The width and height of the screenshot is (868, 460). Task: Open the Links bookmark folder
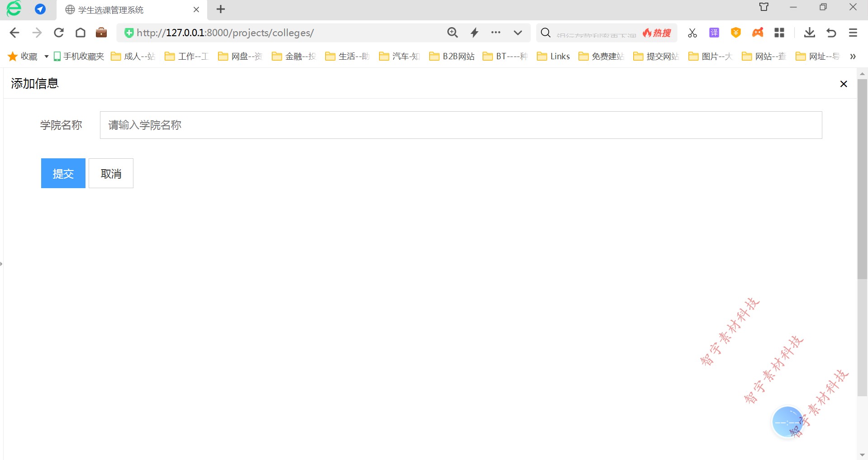coord(553,57)
